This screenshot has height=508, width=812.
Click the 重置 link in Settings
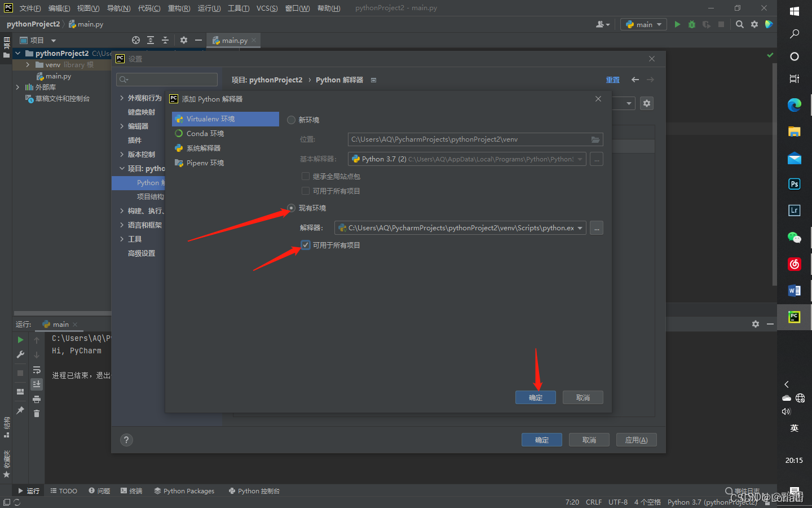[x=613, y=80]
